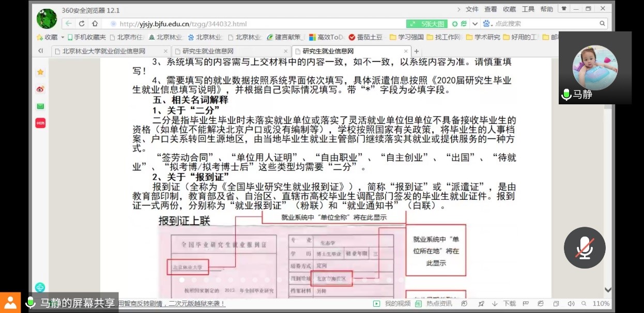Open the 学习强国 bookmark folder
This screenshot has width=644, height=313.
point(406,37)
